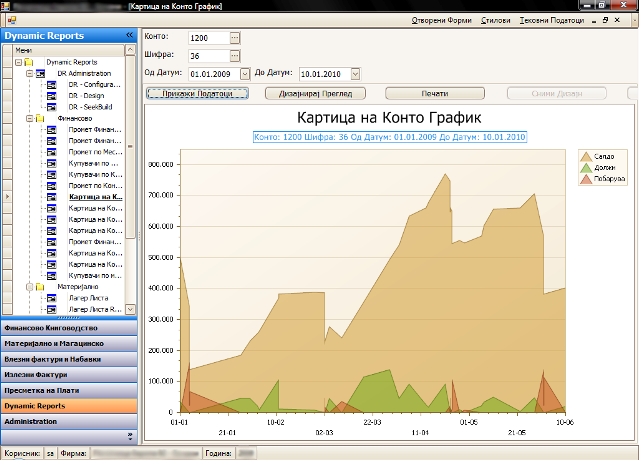The height and width of the screenshot is (460, 640).
Task: Collapse the Dynamic Reports root tree node
Action: 18,62
